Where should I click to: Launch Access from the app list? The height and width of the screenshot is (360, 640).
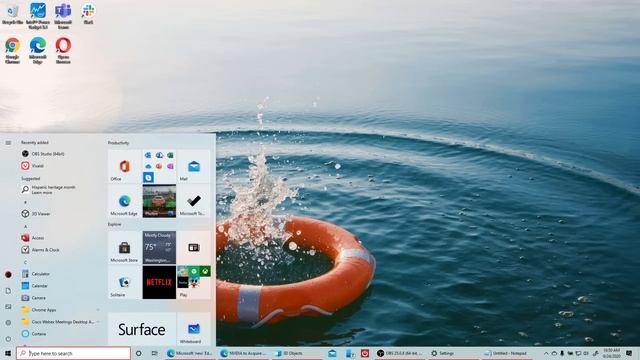(x=33, y=238)
